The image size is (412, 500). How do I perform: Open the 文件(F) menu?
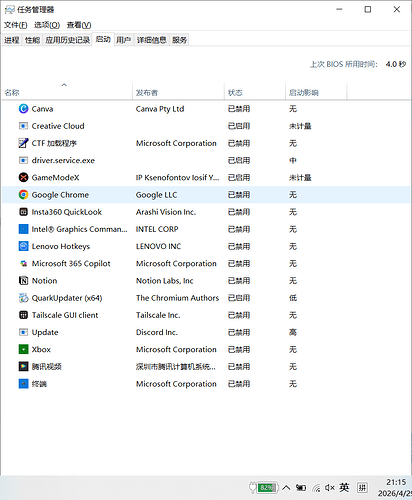[x=16, y=25]
